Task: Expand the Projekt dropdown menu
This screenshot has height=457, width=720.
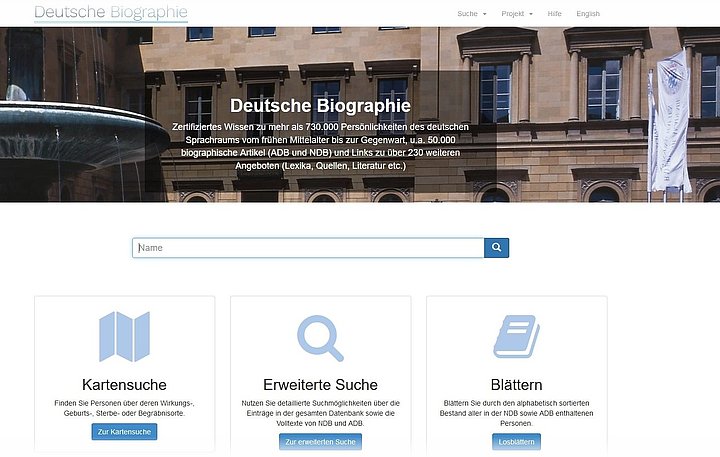Action: [x=517, y=14]
